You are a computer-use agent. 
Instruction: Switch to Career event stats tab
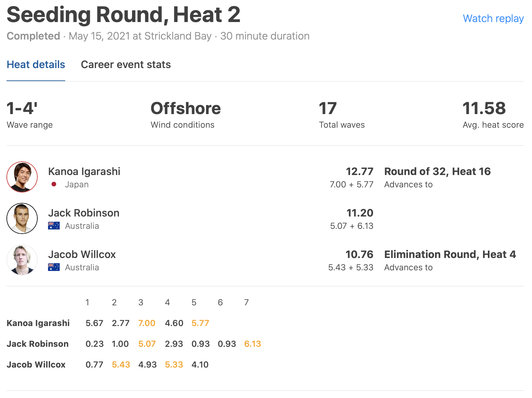point(126,64)
